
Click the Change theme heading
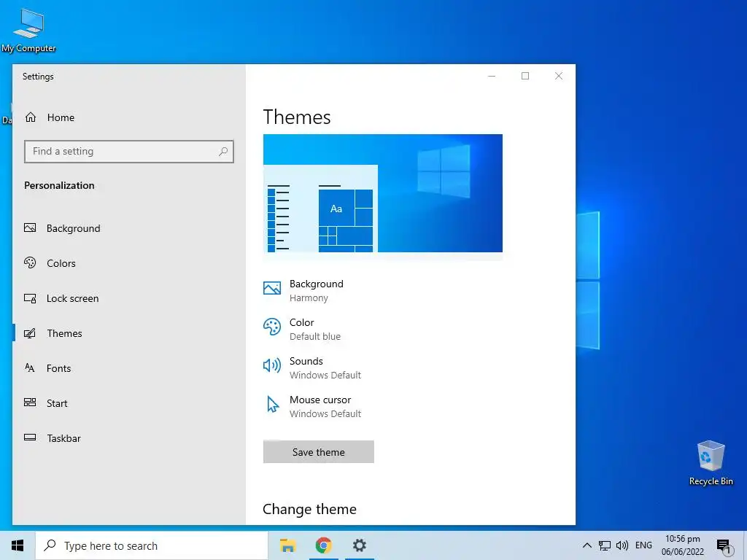pos(309,509)
